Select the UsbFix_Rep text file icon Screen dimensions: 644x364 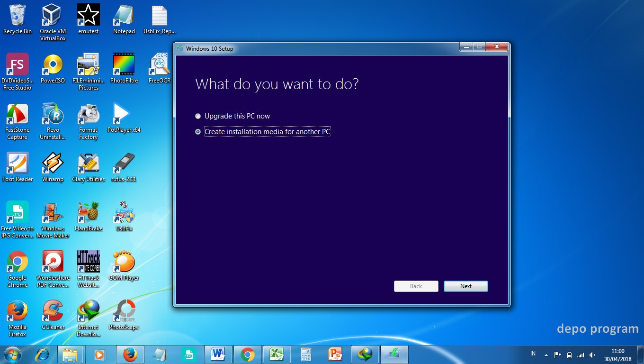pos(160,19)
